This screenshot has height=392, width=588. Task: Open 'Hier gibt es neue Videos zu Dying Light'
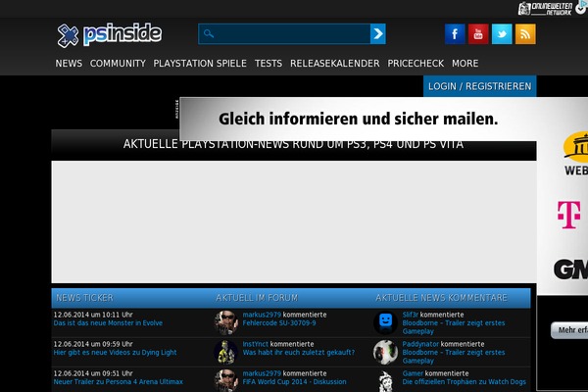[115, 352]
